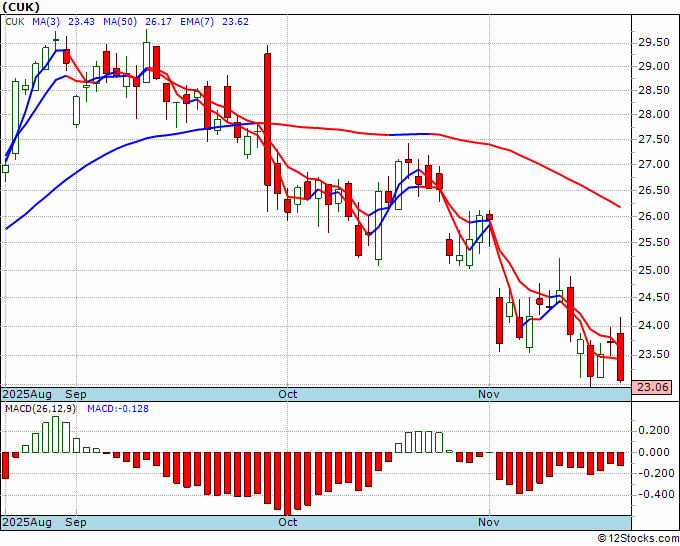Click the 27.00 price axis label
The image size is (680, 546).
pos(654,164)
